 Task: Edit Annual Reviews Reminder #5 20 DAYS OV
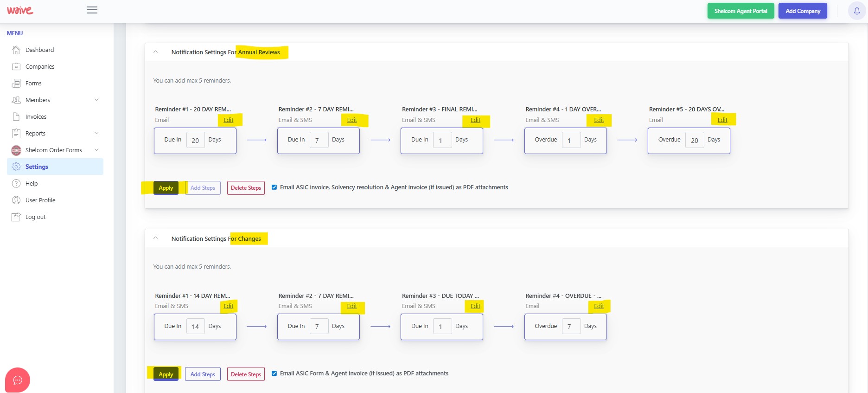point(722,120)
